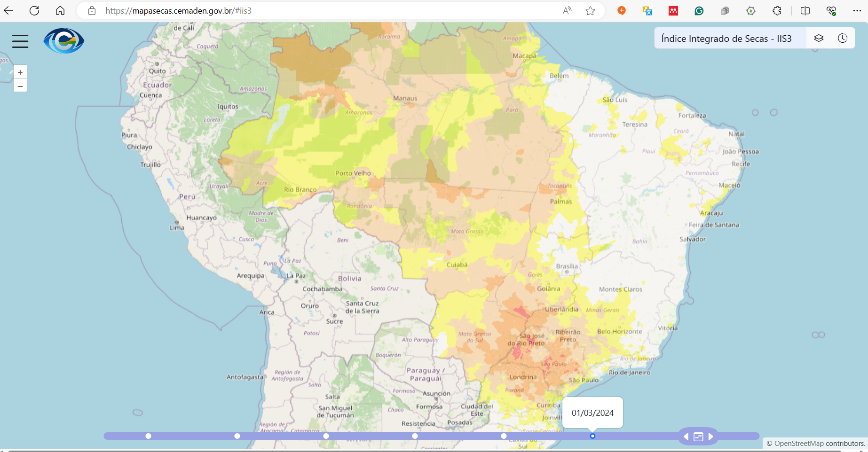Click the Índice Integrado de Secas title
Screen dimensions: 868x452
point(726,39)
